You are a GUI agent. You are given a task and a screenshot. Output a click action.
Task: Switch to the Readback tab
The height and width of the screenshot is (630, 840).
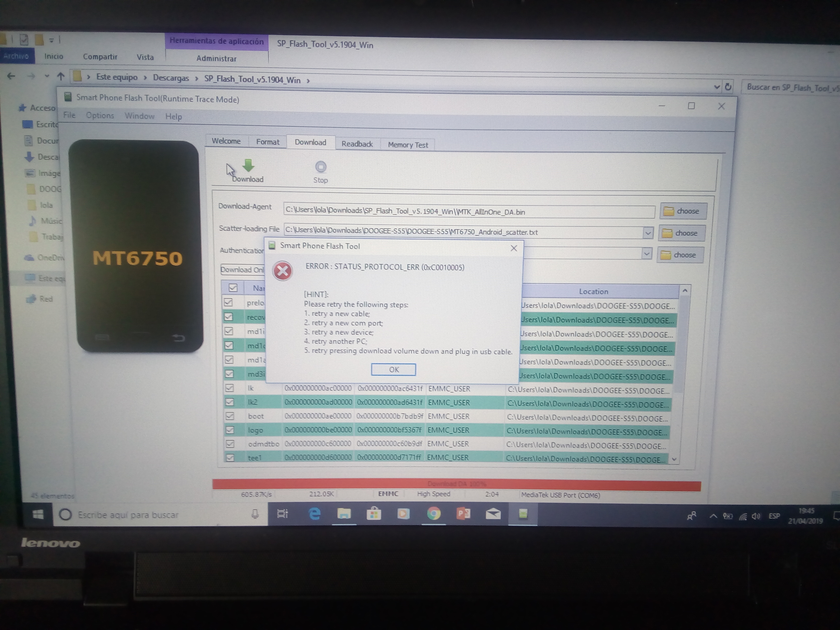(x=357, y=144)
